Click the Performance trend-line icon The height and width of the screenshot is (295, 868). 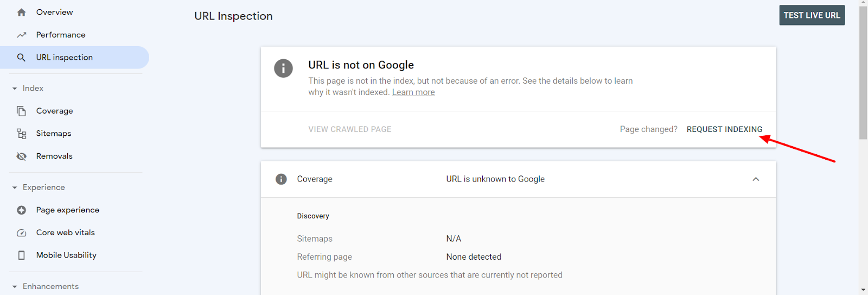(x=21, y=35)
